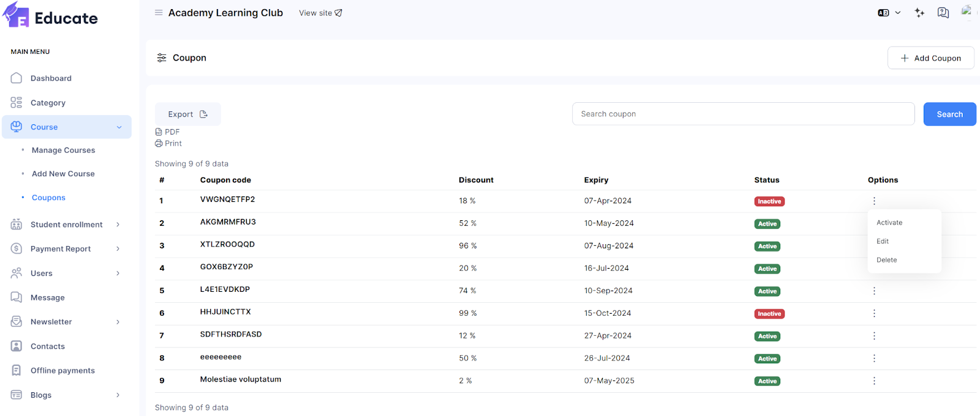Click the AI sparkle icon in header
Screen dimensions: 980x416
pos(919,13)
